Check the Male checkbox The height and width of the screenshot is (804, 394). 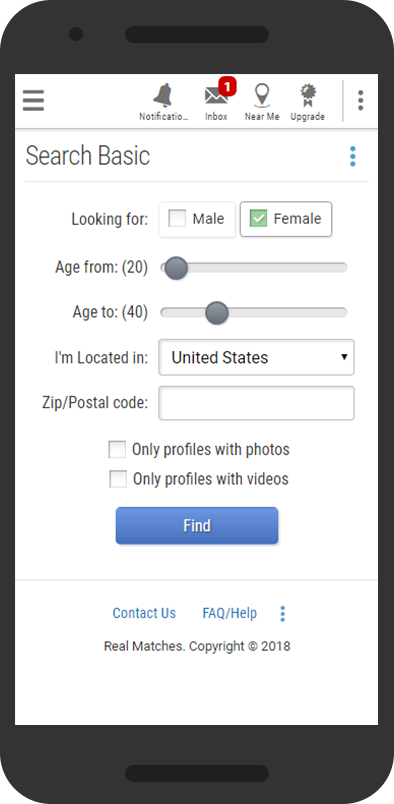tap(178, 219)
